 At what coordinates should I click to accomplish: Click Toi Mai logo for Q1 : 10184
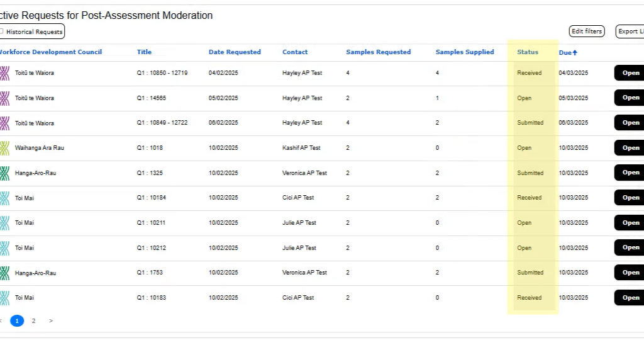[x=4, y=198]
